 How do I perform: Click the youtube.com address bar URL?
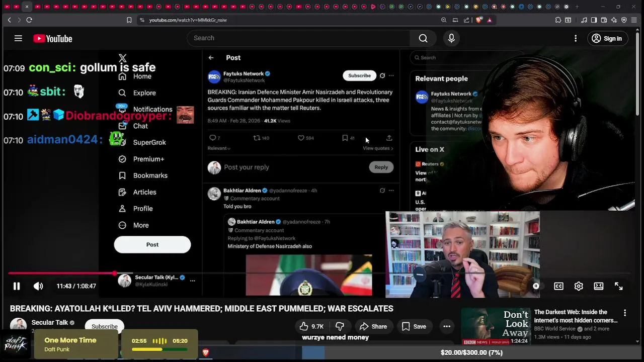coord(188,20)
